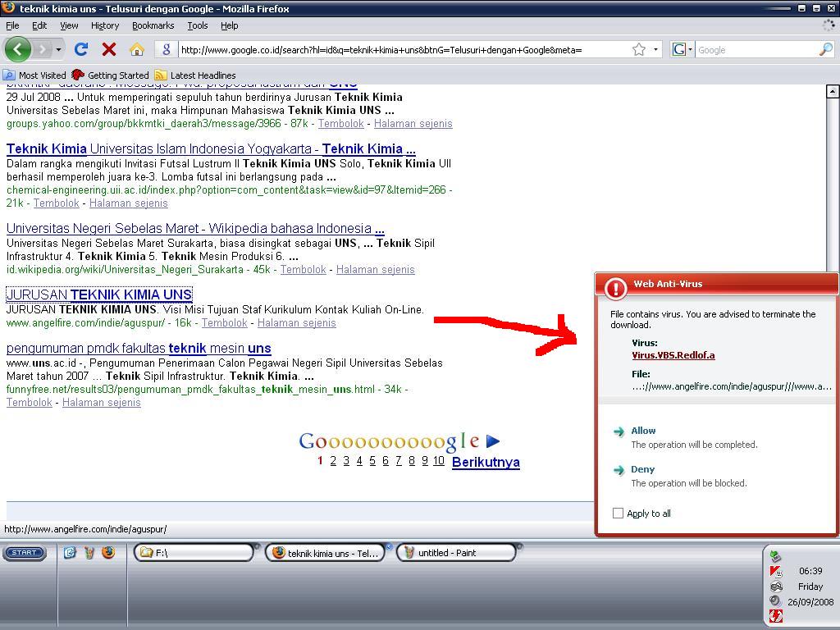The width and height of the screenshot is (840, 630).
Task: Click the green arrow beside Deny
Action: [619, 470]
